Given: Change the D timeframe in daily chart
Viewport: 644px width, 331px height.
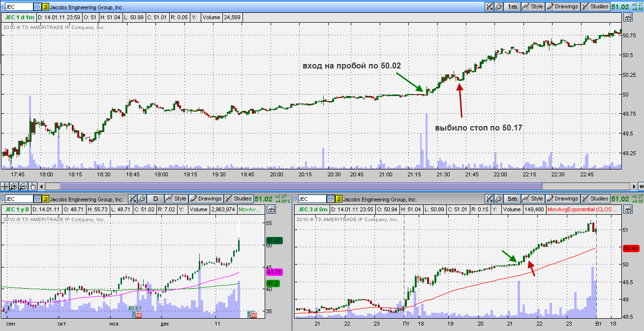Looking at the screenshot, I should [x=155, y=199].
